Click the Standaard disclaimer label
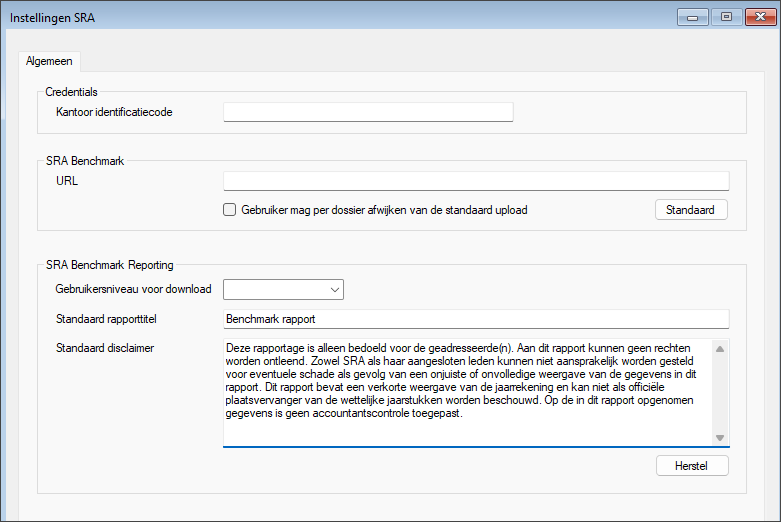Screen dimensions: 781x522 coord(105,348)
